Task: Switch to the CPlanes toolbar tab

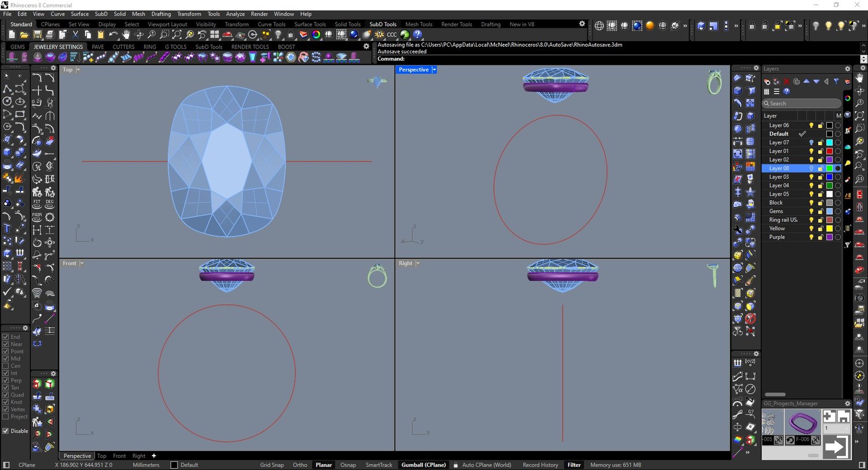Action: (50, 24)
